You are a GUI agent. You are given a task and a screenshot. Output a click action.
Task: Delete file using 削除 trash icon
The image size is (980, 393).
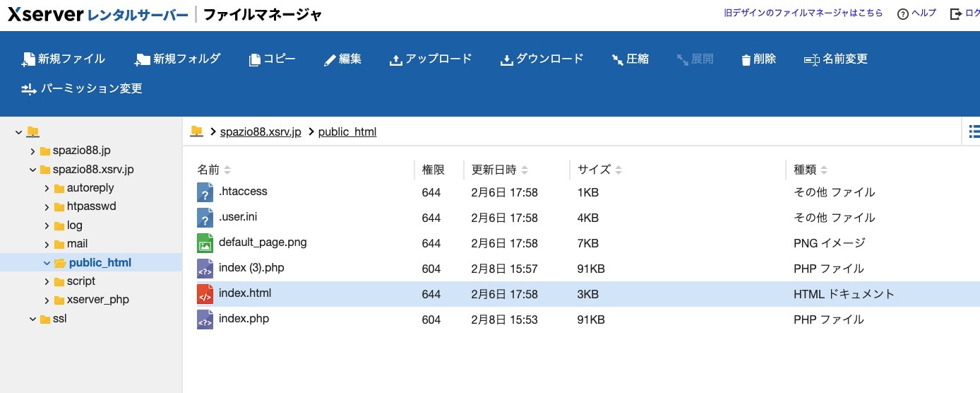(746, 60)
